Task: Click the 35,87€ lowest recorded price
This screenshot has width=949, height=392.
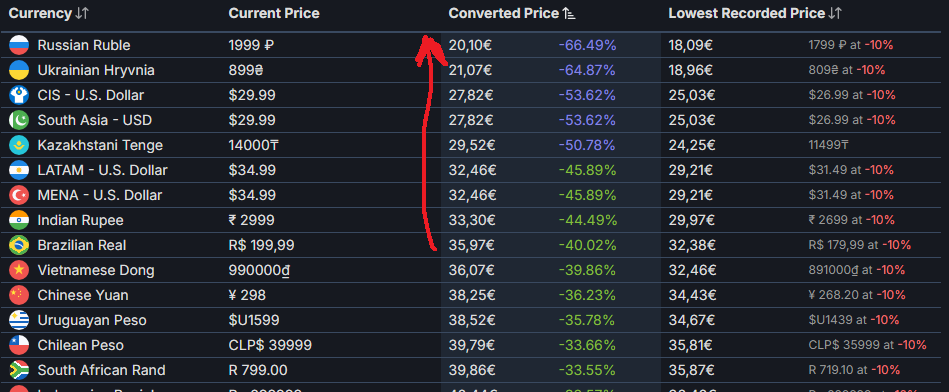Action: 692,370
